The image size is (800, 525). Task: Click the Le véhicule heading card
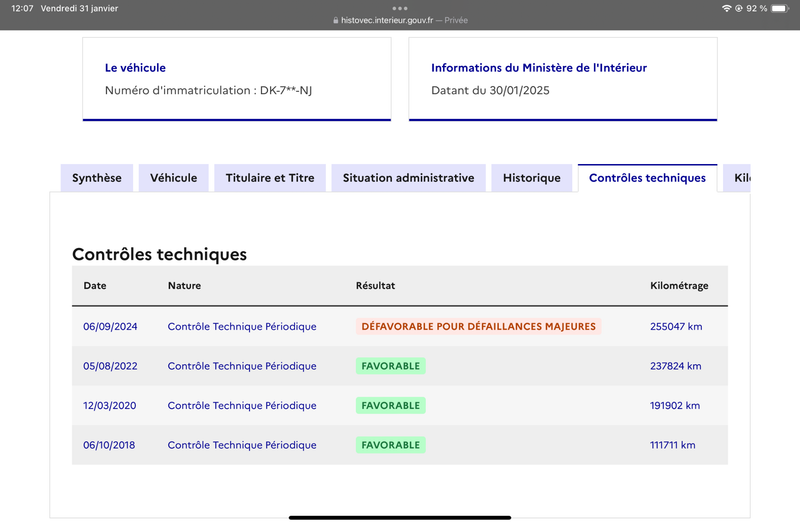coord(237,79)
